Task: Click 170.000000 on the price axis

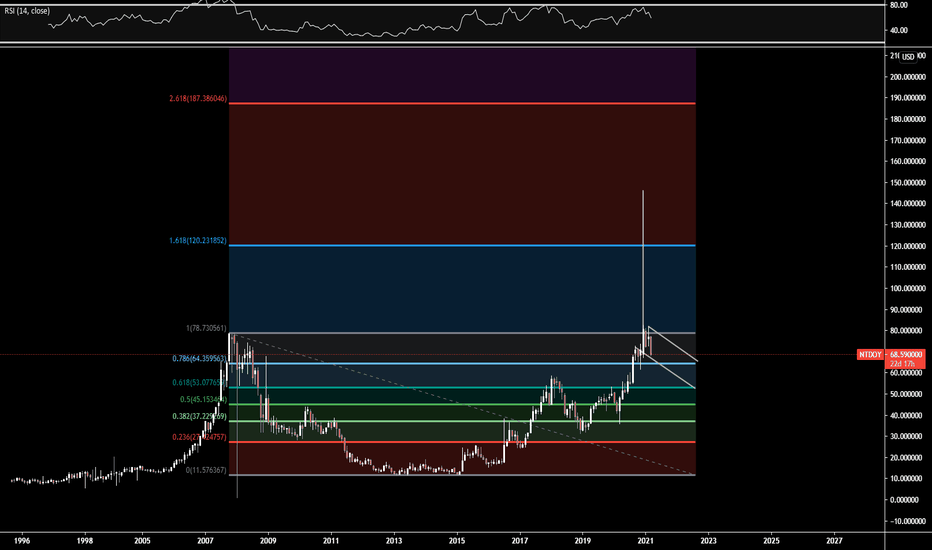Action: pos(908,140)
